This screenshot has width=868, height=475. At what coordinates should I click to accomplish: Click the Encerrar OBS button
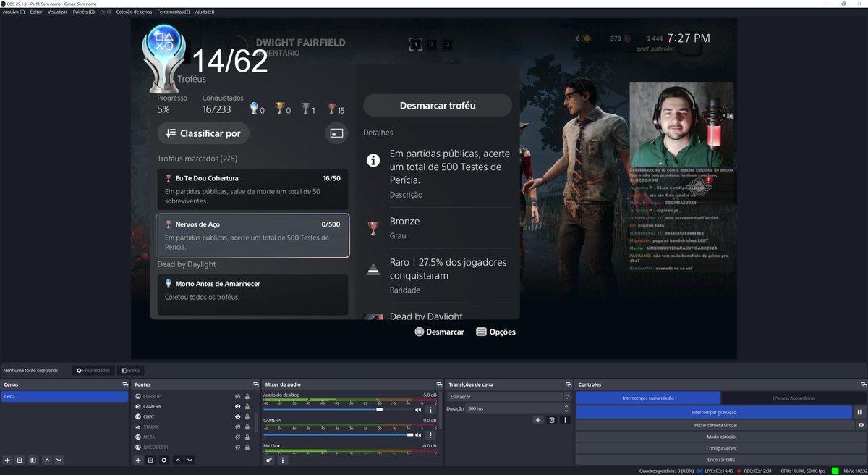[721, 460]
